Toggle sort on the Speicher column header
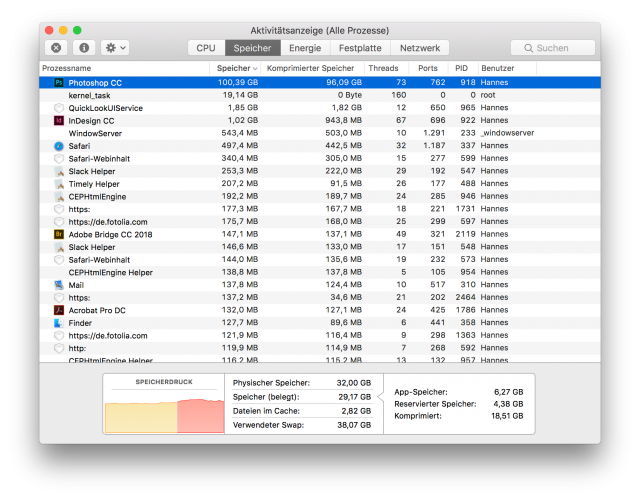This screenshot has height=500, width=640. pyautogui.click(x=236, y=68)
